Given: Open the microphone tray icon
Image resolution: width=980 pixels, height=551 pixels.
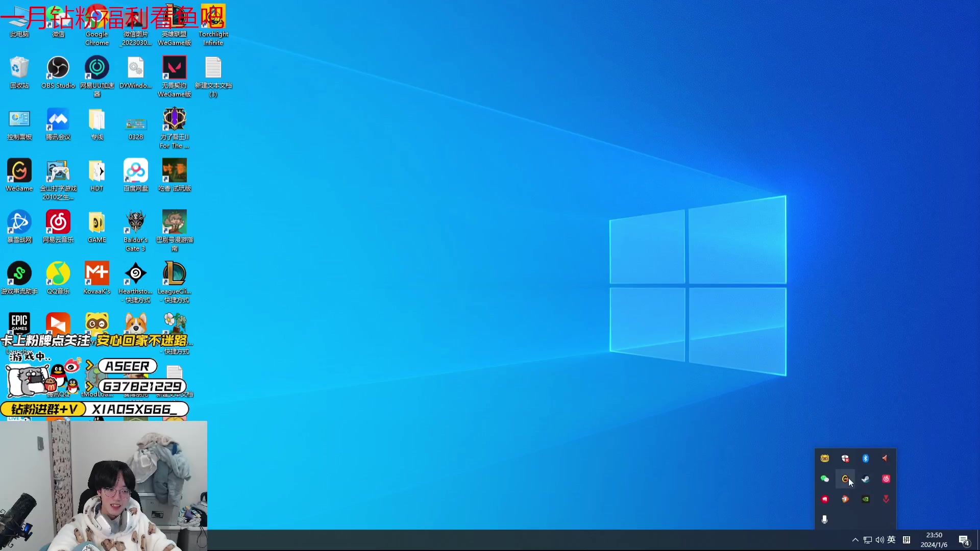Looking at the screenshot, I should pos(825,519).
